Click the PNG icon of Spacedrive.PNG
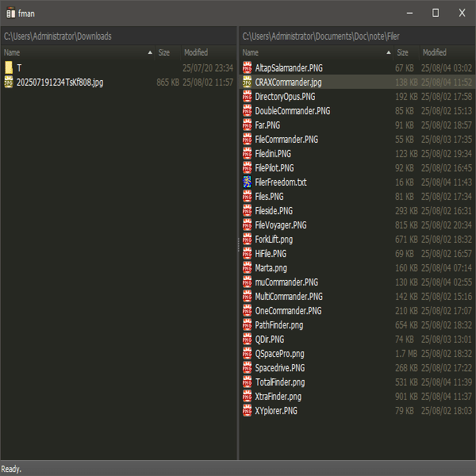 tap(247, 368)
